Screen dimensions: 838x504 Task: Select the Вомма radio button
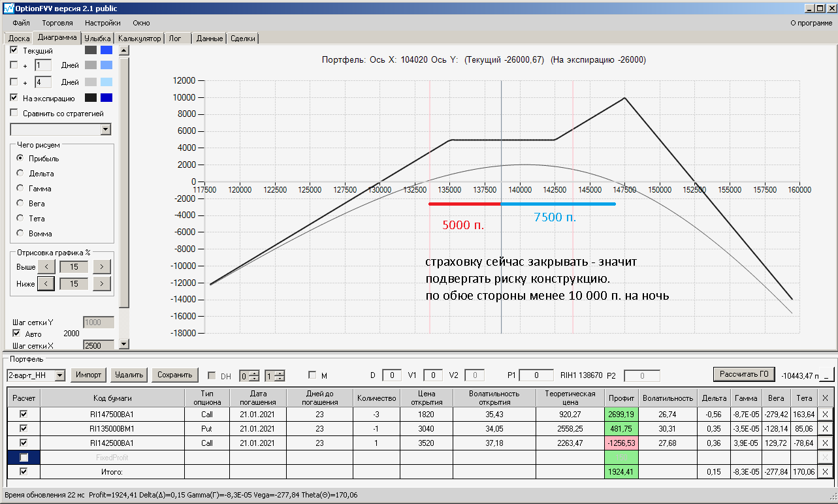(x=20, y=233)
